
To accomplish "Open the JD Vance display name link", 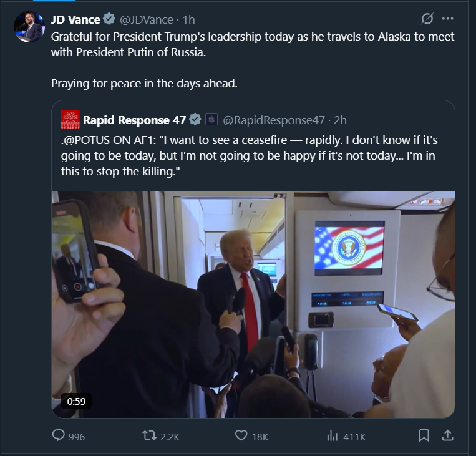I will (x=75, y=19).
